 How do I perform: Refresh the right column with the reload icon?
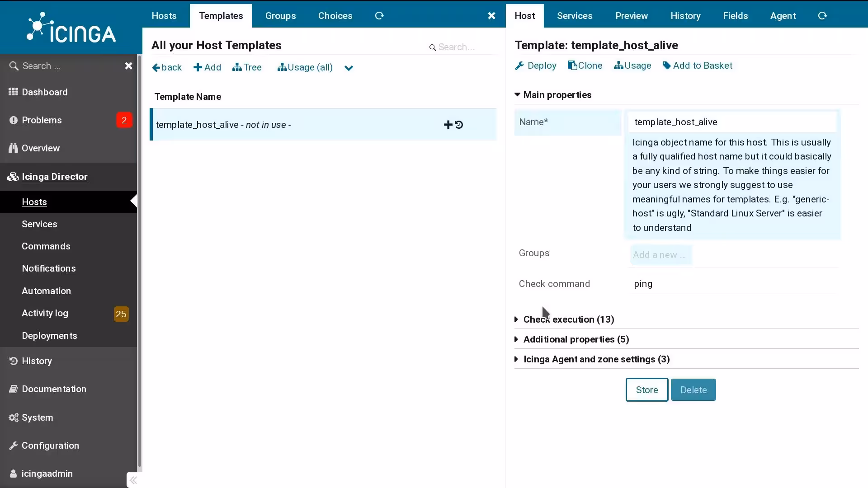(x=822, y=16)
